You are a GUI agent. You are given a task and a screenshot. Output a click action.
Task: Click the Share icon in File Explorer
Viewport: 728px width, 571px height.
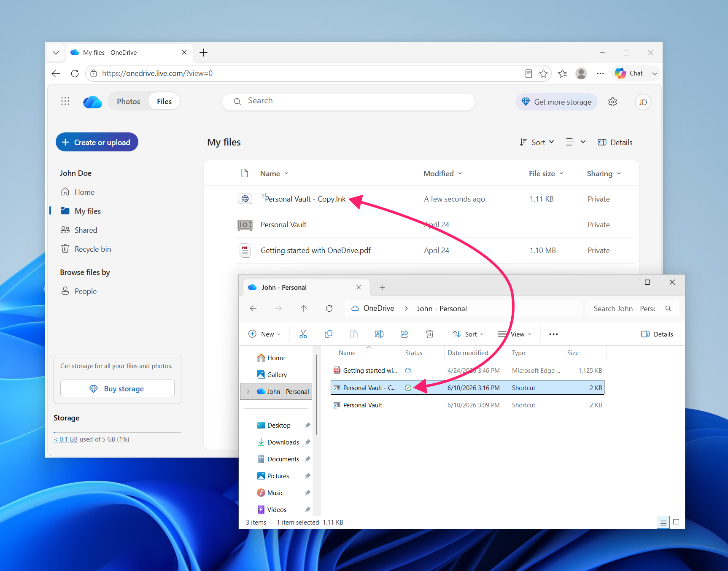[404, 334]
